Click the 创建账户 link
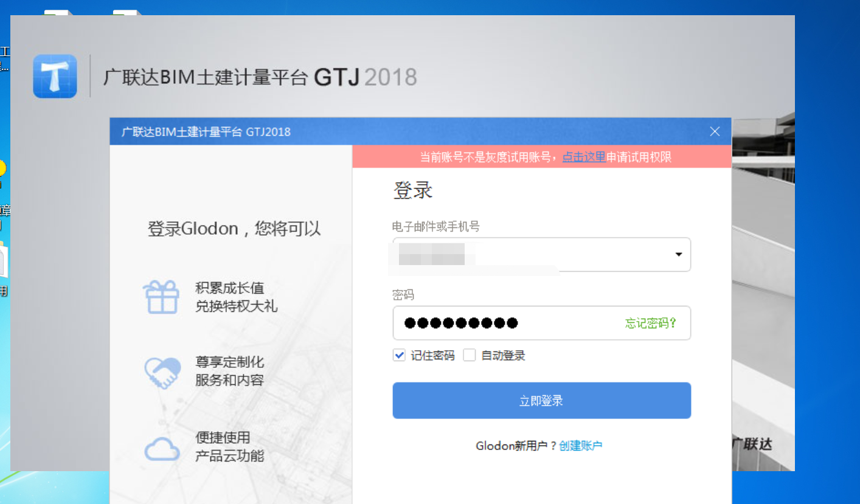Image resolution: width=860 pixels, height=504 pixels. coord(581,446)
